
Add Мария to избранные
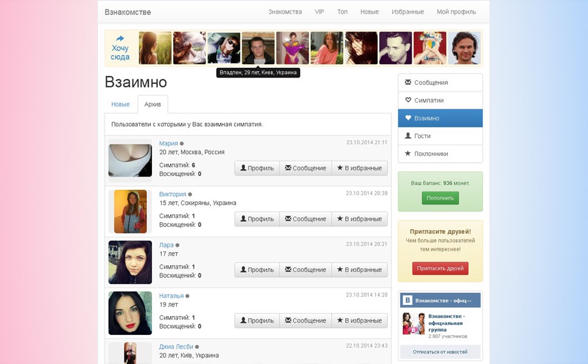click(359, 168)
